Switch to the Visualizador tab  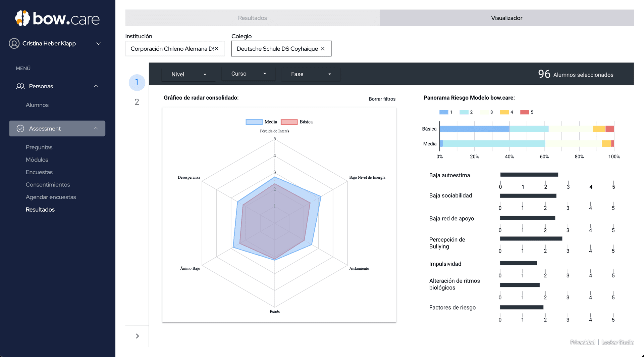(506, 18)
